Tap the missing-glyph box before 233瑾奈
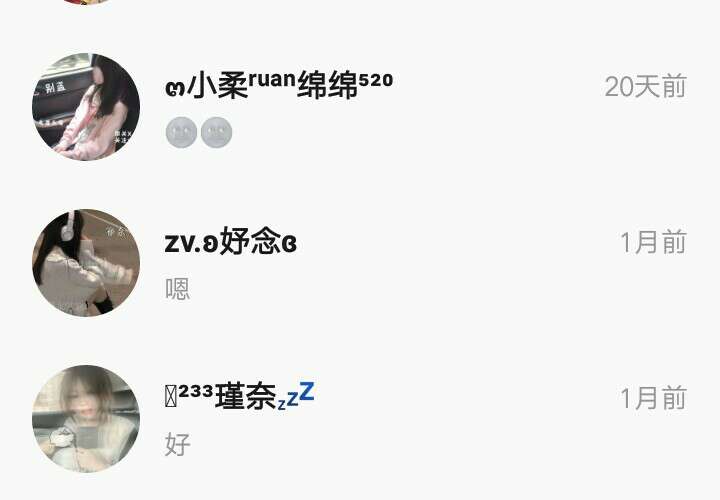The image size is (720, 500). [x=170, y=397]
